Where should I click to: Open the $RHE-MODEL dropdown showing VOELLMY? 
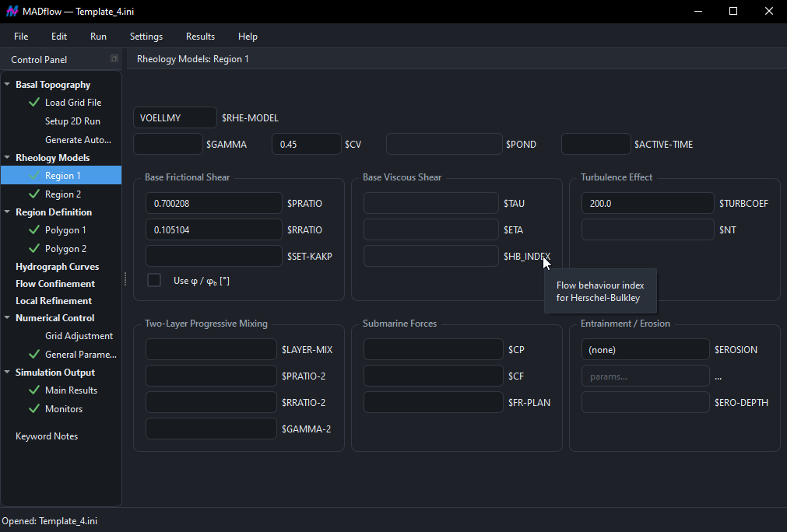[175, 117]
